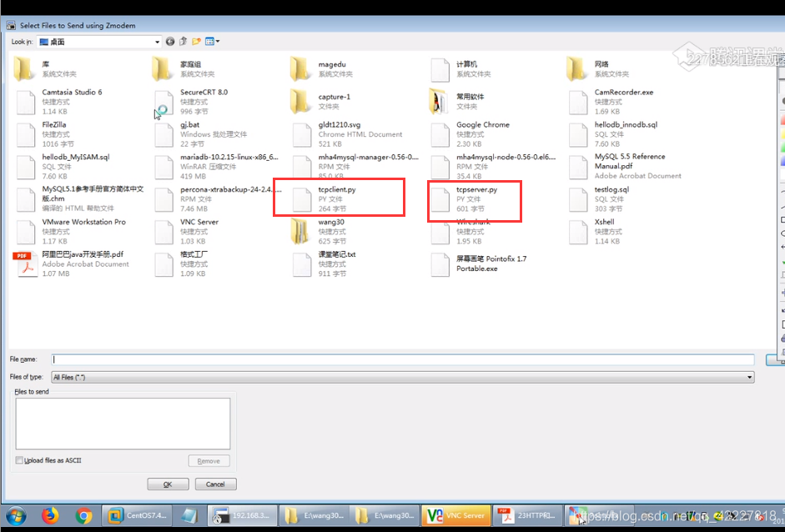Select the wang30 folder shortcut
785x532 pixels.
(x=319, y=231)
